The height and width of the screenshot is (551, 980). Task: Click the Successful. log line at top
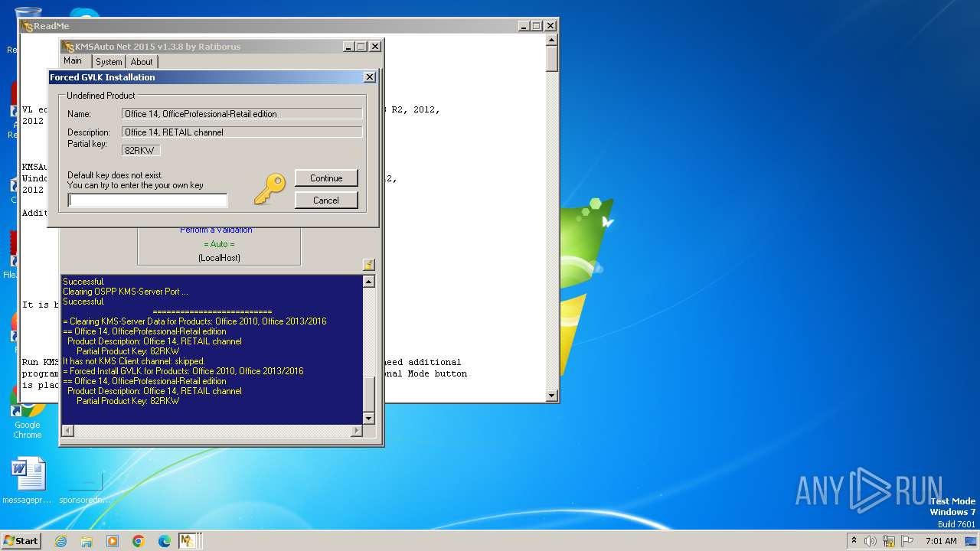(84, 282)
